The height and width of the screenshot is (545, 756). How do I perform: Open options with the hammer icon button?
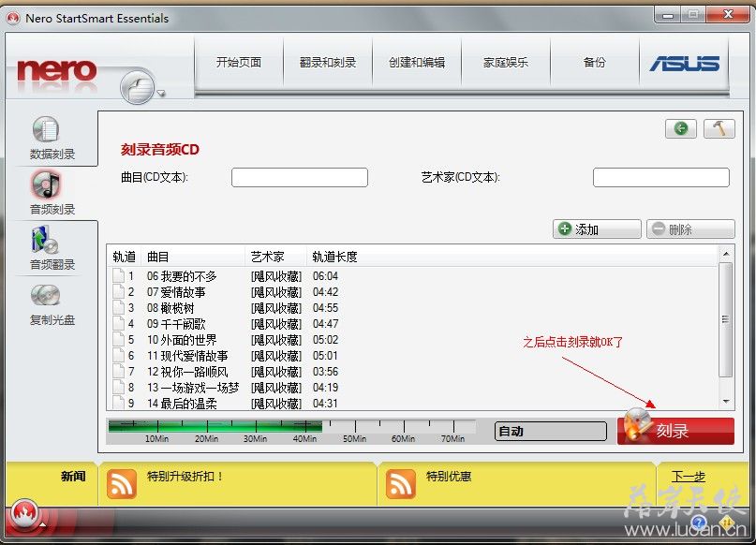pyautogui.click(x=719, y=128)
